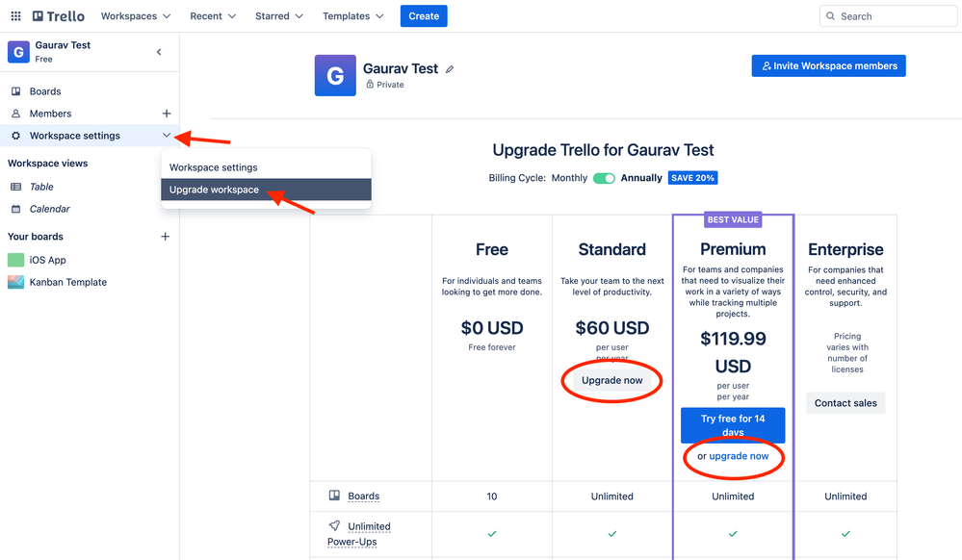
Task: Click the iOS App green thumbnail
Action: pyautogui.click(x=16, y=260)
